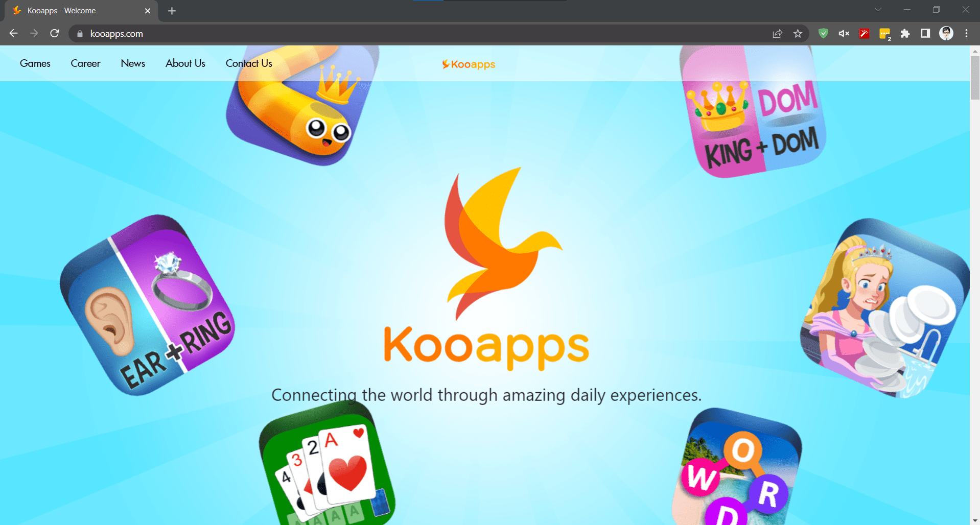Open a new browser tab

coord(172,11)
